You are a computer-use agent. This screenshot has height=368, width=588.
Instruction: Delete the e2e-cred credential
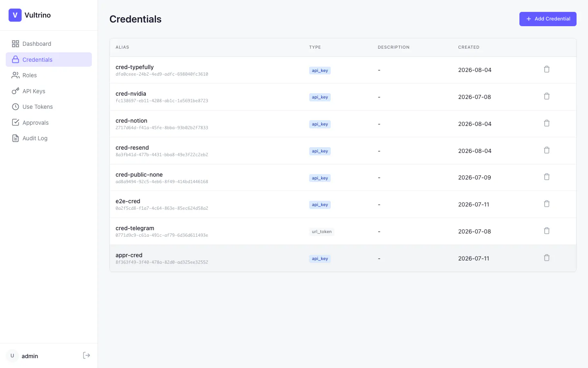547,204
